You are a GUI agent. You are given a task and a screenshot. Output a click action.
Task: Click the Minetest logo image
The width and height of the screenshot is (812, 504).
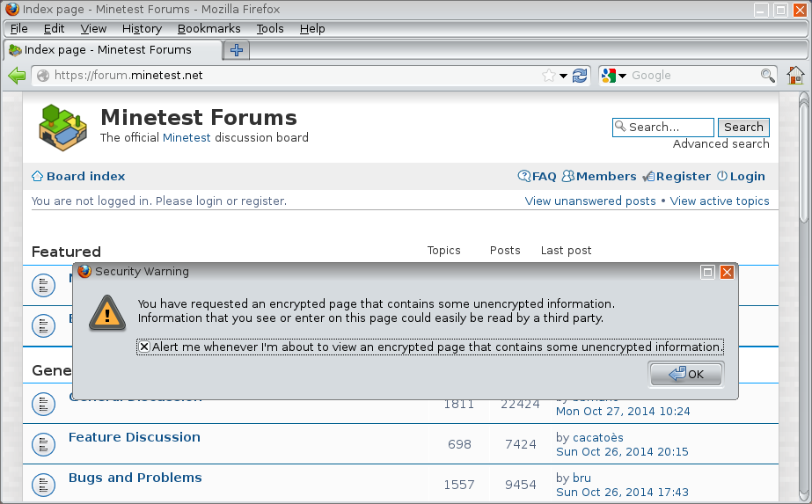click(62, 128)
